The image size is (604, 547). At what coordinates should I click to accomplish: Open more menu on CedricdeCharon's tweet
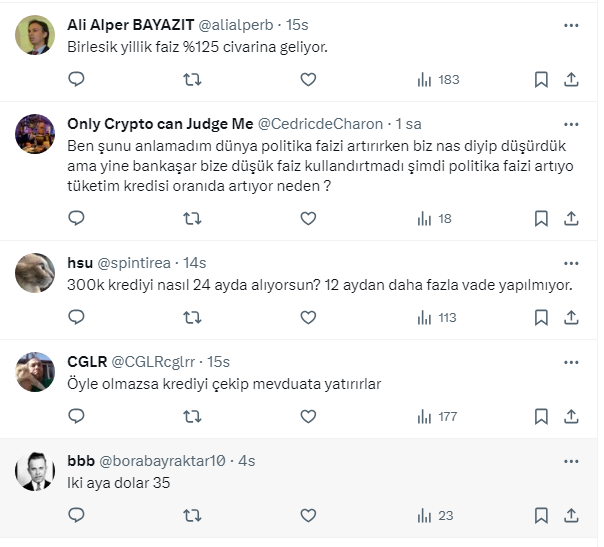571,124
